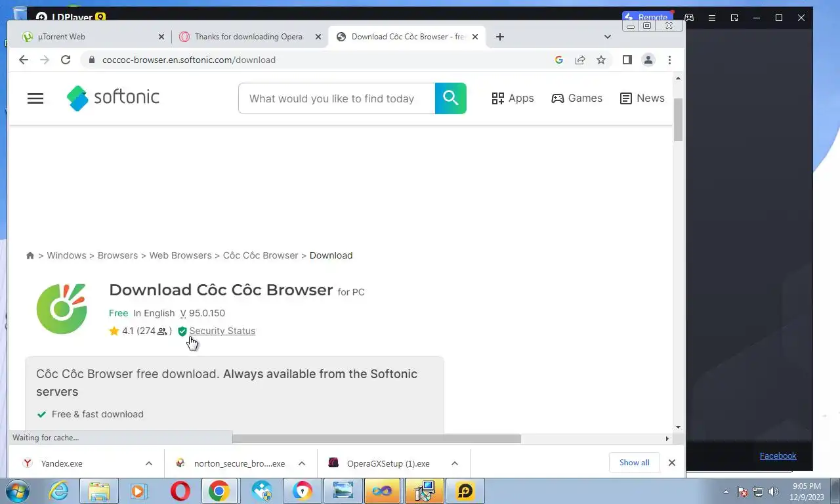Open the LDPlayer taskbar icon
The image size is (840, 504).
(465, 491)
